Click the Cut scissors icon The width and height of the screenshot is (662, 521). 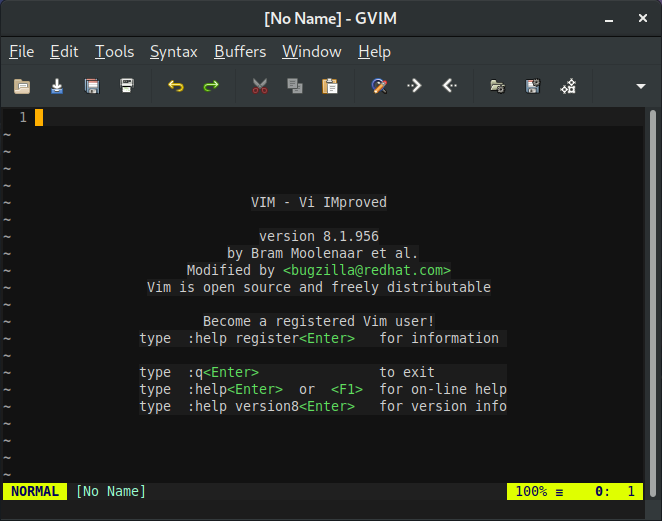[x=260, y=86]
